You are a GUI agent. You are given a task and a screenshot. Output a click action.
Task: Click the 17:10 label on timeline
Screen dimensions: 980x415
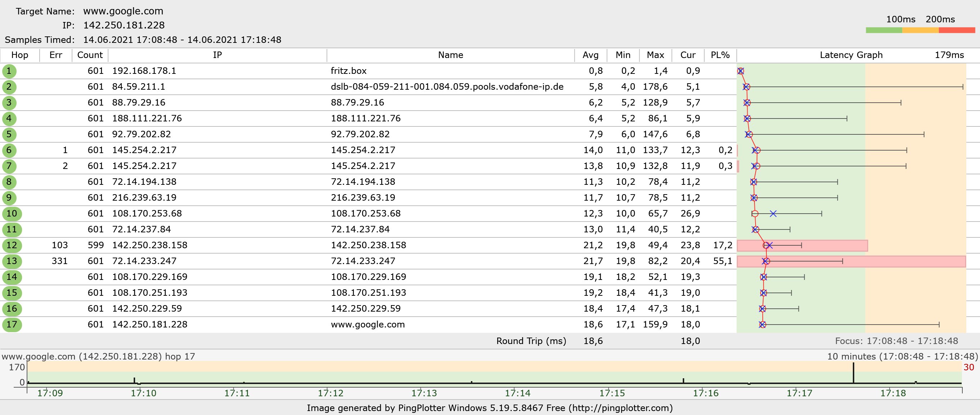pos(143,393)
